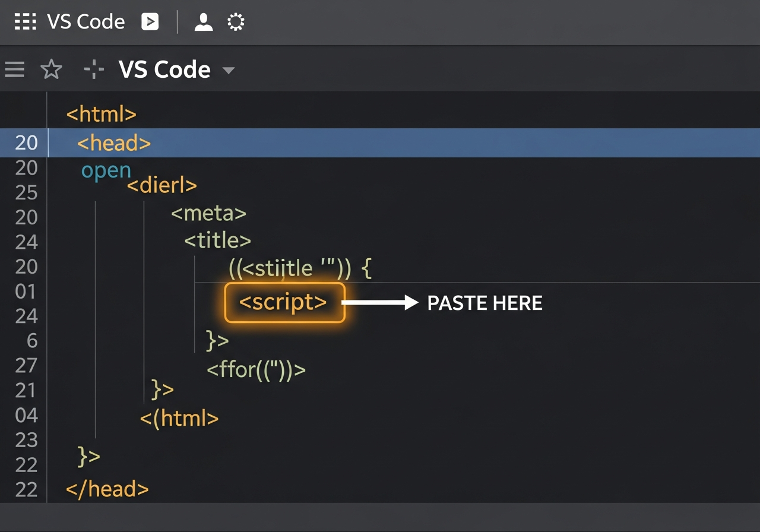Click the closing head tag
Viewport: 760px width, 532px height.
pos(107,489)
